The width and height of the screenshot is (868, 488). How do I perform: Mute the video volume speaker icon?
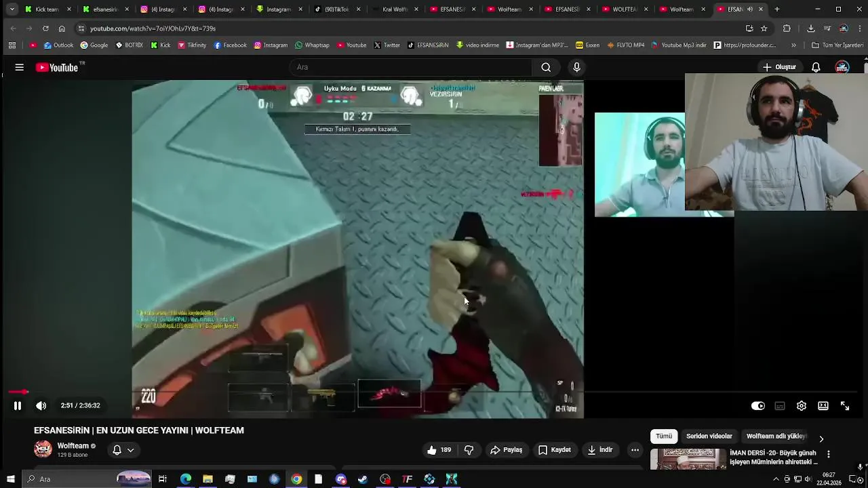(x=41, y=405)
